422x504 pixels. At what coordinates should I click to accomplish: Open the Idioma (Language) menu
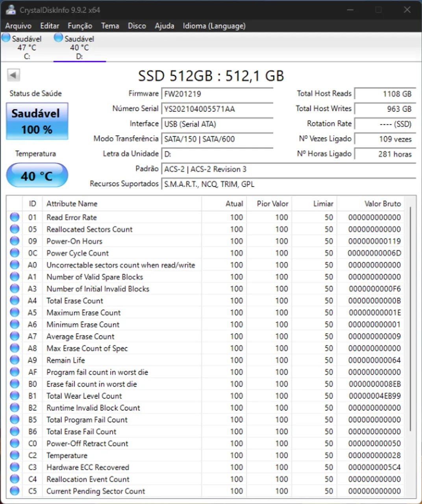tap(214, 26)
